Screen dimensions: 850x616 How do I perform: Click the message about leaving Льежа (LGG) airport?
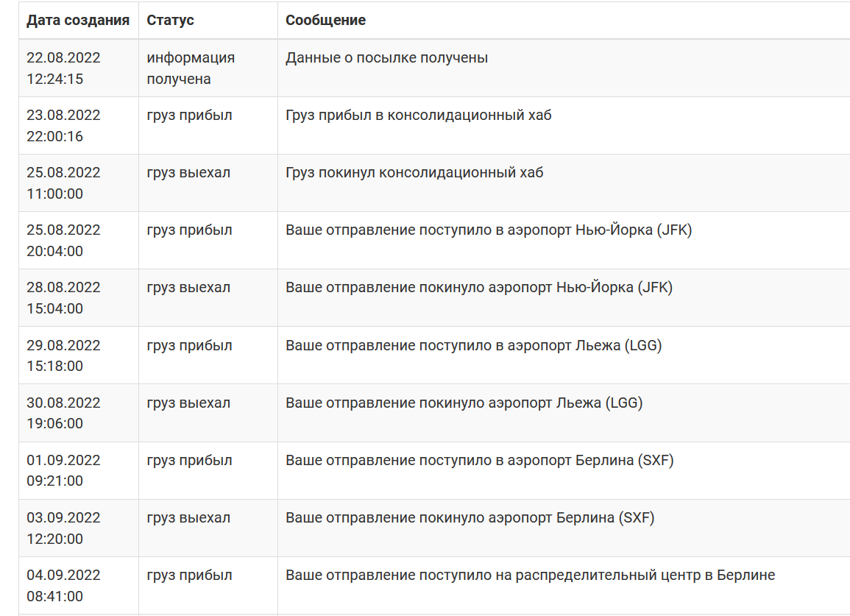pos(464,403)
